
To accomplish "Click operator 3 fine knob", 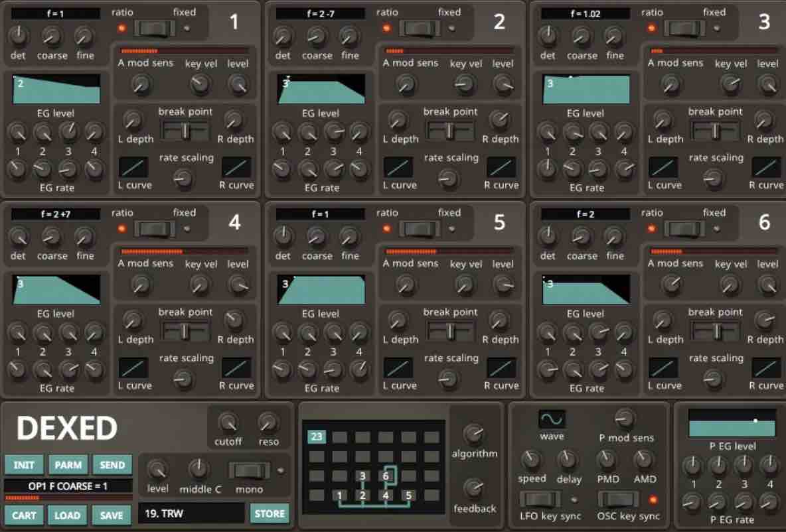I will click(613, 36).
